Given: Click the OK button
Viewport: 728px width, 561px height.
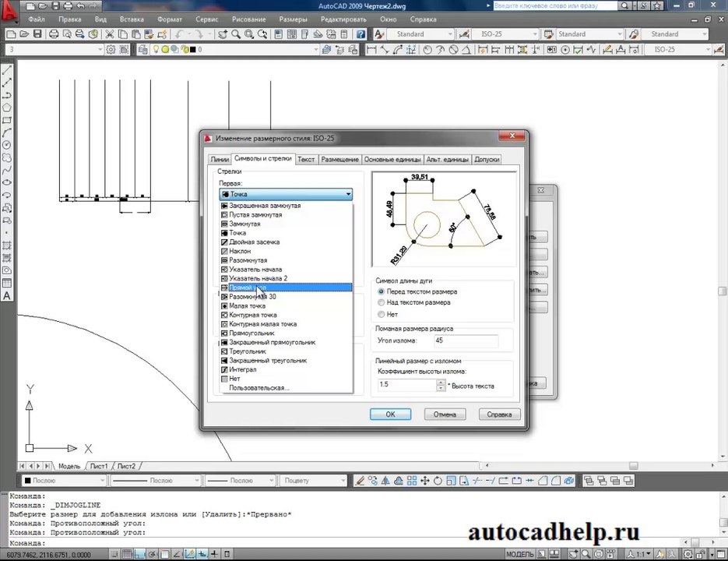Looking at the screenshot, I should (x=390, y=414).
